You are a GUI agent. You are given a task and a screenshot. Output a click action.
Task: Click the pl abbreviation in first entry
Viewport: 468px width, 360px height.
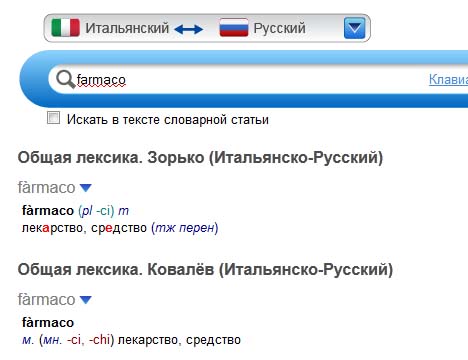87,211
